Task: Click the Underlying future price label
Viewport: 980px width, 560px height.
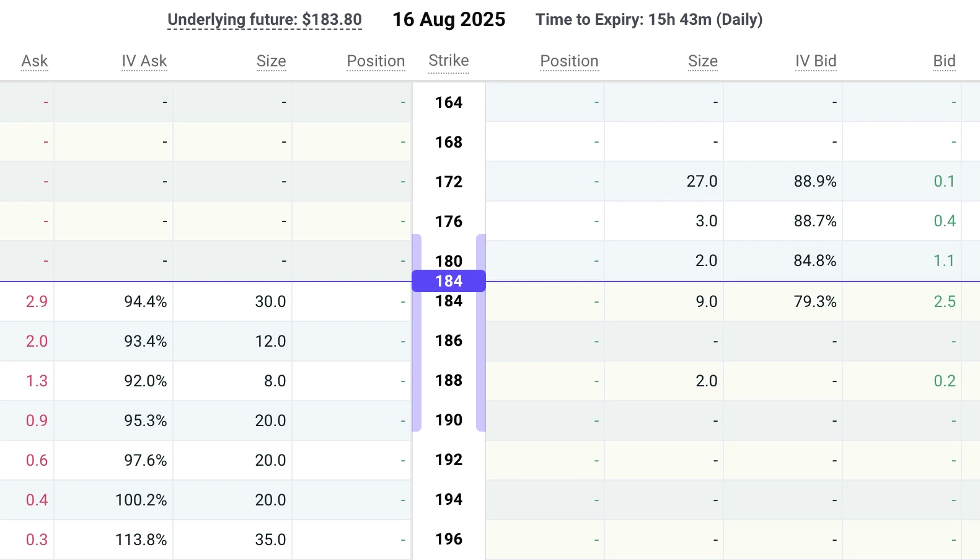Action: click(265, 20)
